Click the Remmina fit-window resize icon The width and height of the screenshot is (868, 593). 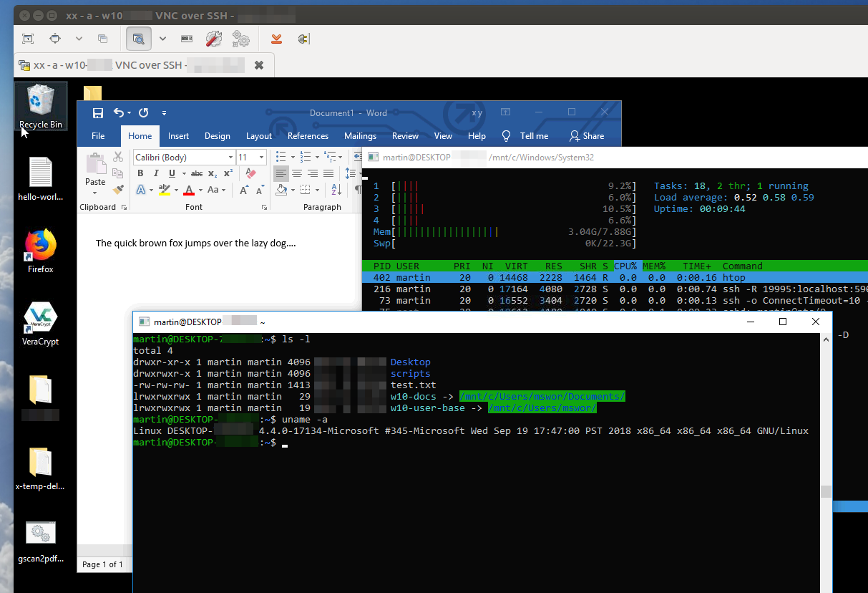[x=55, y=39]
